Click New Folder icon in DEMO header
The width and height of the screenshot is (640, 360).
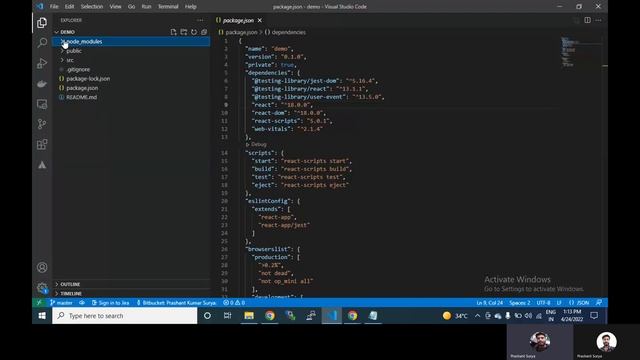coord(184,32)
